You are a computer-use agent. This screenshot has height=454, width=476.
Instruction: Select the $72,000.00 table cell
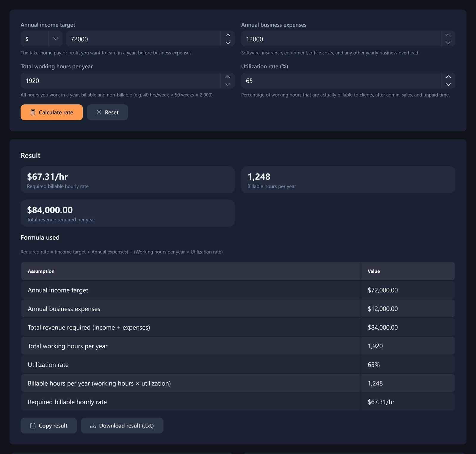tap(408, 290)
